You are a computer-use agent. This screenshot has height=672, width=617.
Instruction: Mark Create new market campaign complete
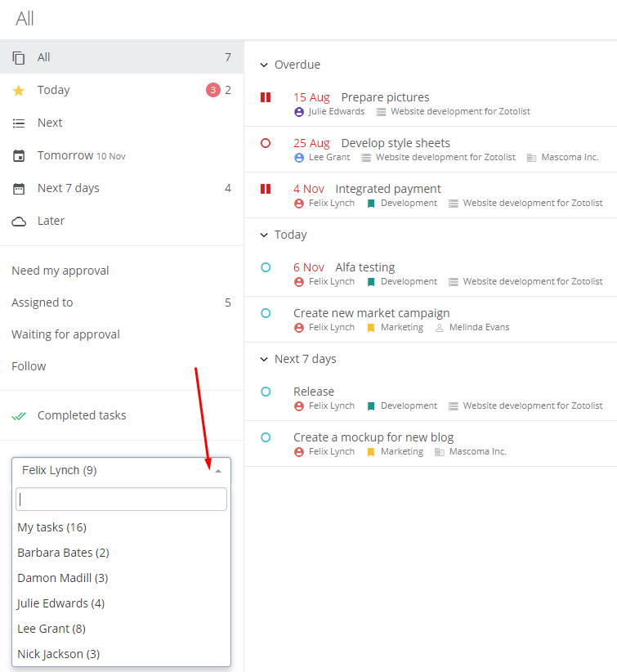pyautogui.click(x=266, y=313)
